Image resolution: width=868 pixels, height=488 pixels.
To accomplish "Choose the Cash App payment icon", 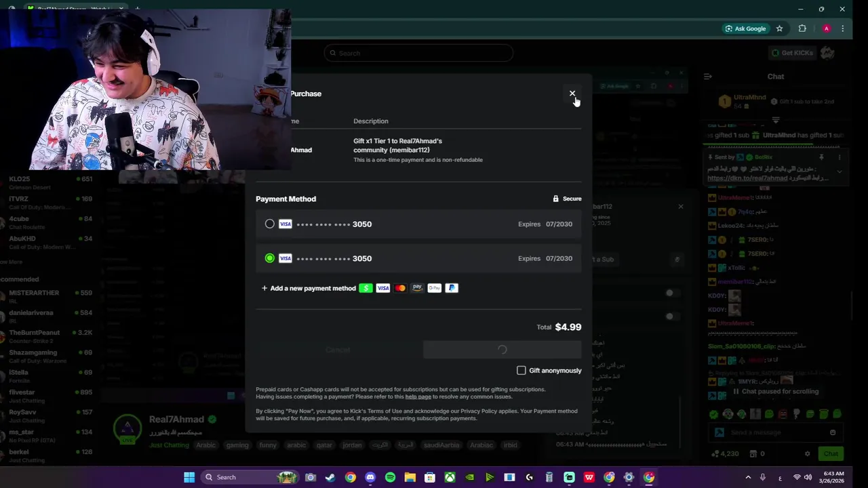I will tap(366, 288).
